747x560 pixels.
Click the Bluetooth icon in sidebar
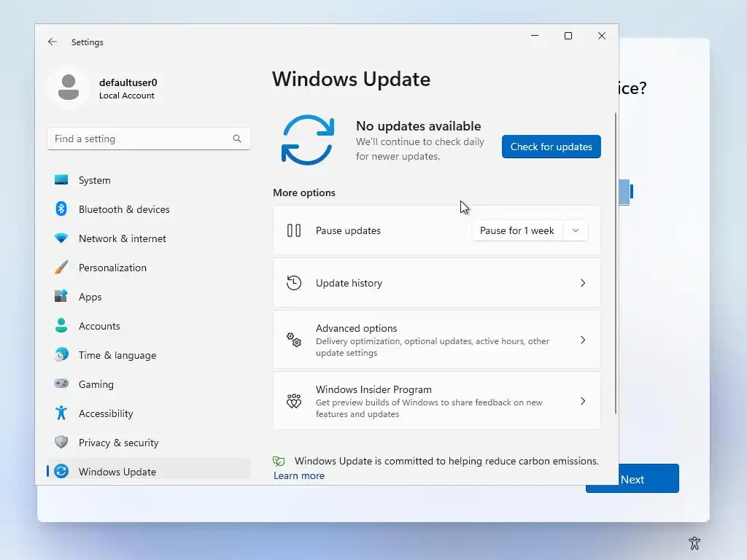(x=61, y=209)
